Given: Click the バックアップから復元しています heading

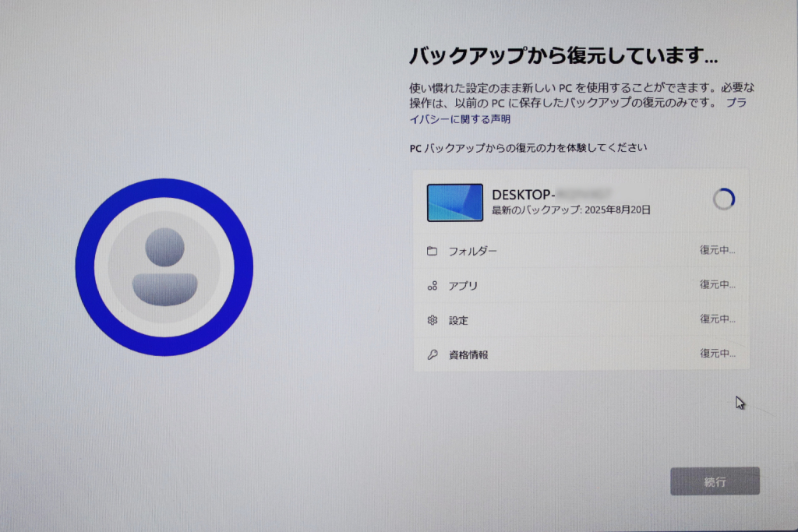Looking at the screenshot, I should 563,57.
